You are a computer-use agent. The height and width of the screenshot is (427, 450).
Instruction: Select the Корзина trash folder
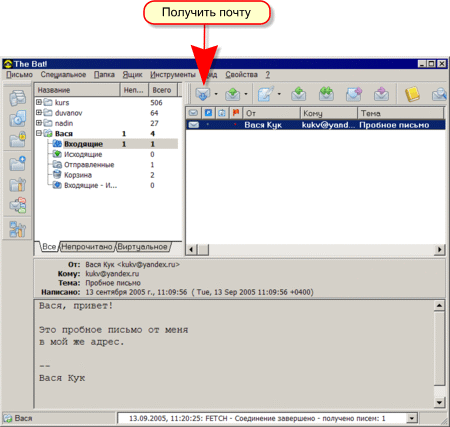78,175
